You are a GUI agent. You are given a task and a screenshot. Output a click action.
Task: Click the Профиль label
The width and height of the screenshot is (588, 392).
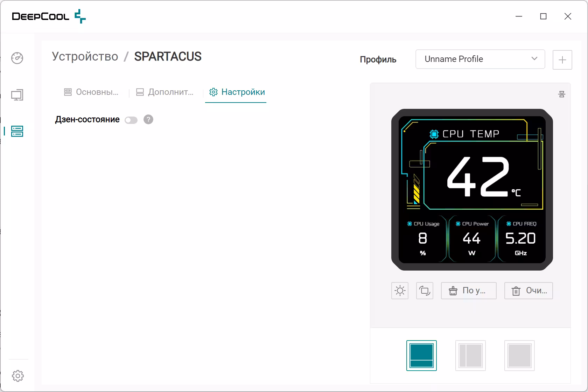(378, 59)
